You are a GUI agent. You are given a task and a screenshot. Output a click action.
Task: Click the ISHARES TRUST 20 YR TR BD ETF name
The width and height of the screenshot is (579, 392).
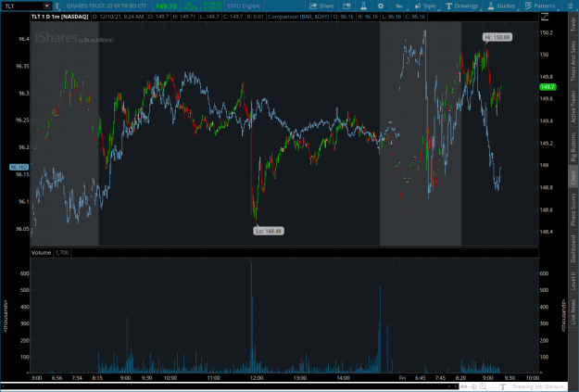point(107,6)
